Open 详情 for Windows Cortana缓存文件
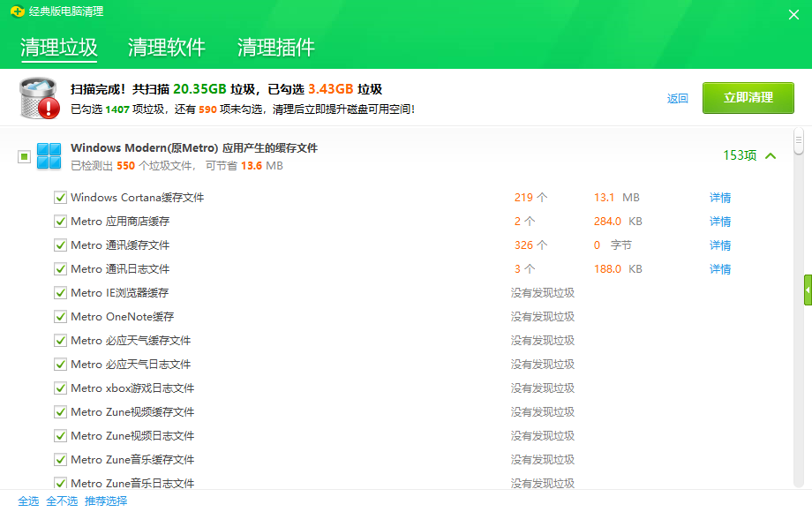812x512 pixels. (x=719, y=197)
